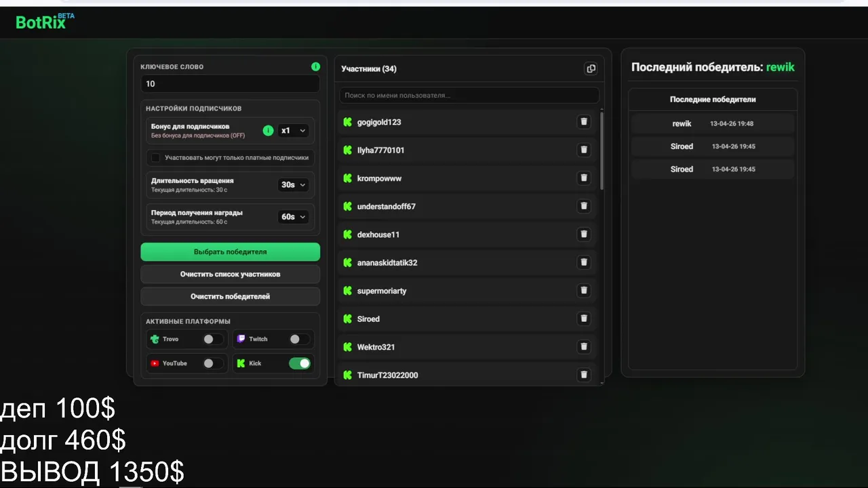Click participant name ananaskidtatik32

[x=387, y=262]
